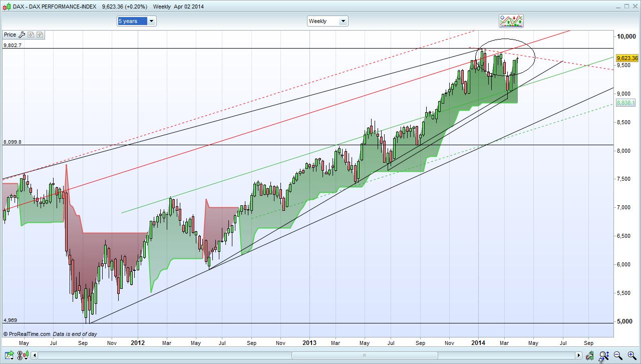Click the ProRealTime.com copyright text
The image size is (641, 364).
27,334
